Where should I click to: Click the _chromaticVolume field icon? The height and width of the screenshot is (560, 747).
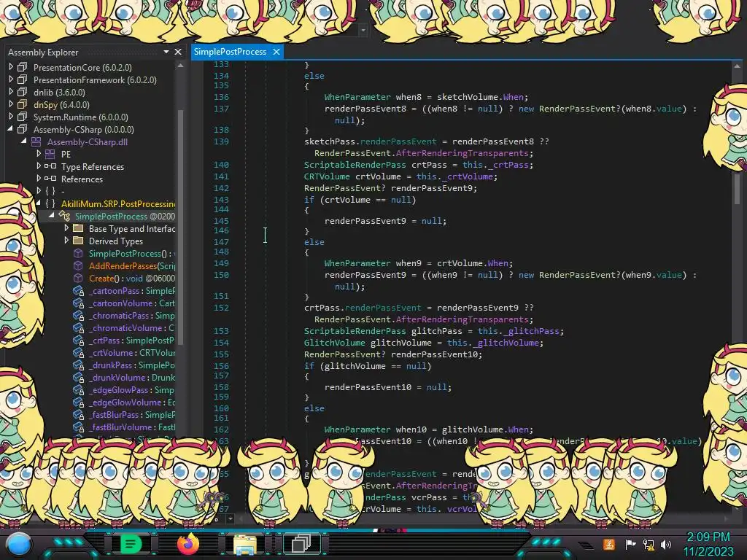pyautogui.click(x=78, y=327)
